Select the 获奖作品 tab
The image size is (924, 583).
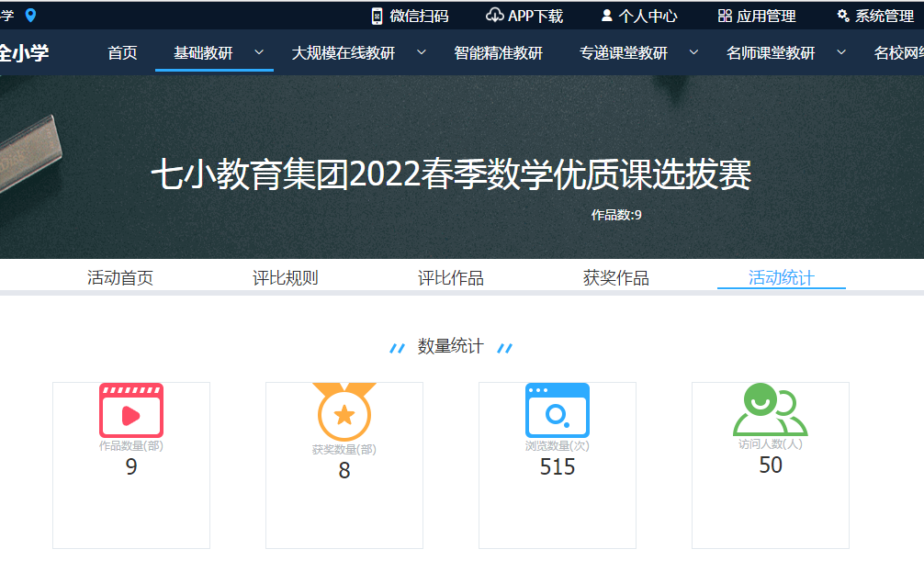pos(616,278)
